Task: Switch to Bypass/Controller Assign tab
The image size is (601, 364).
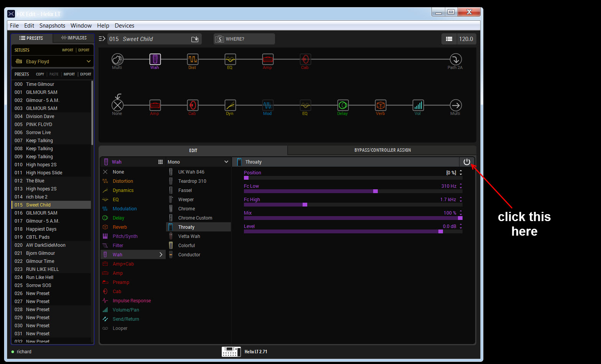Action: tap(382, 150)
